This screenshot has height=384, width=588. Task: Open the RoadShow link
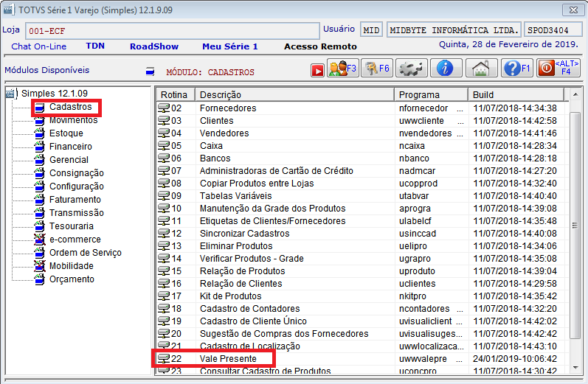click(x=154, y=46)
